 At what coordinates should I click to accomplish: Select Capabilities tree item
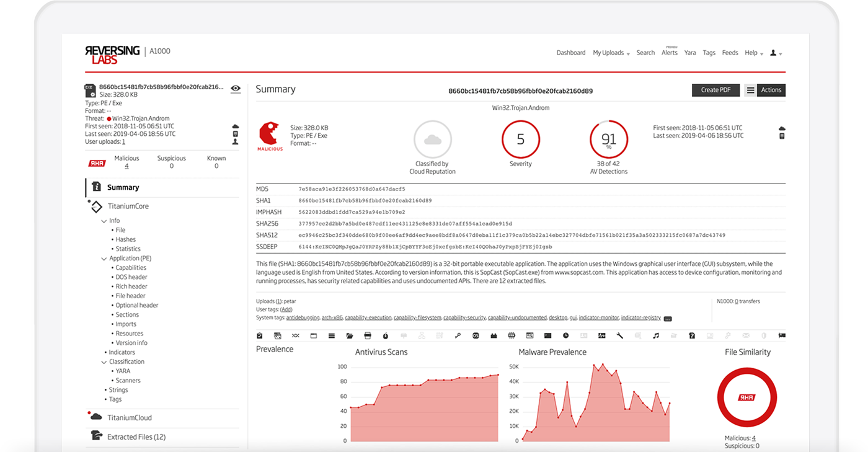131,268
